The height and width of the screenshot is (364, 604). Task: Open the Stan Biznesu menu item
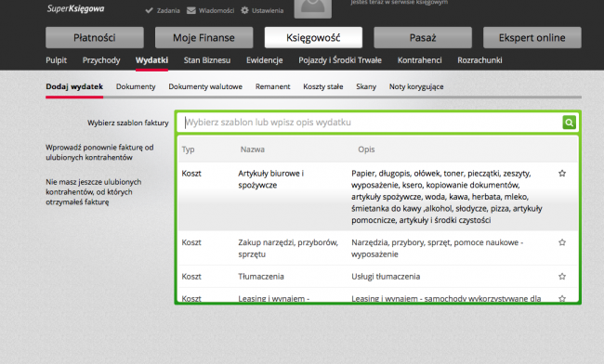(x=207, y=60)
